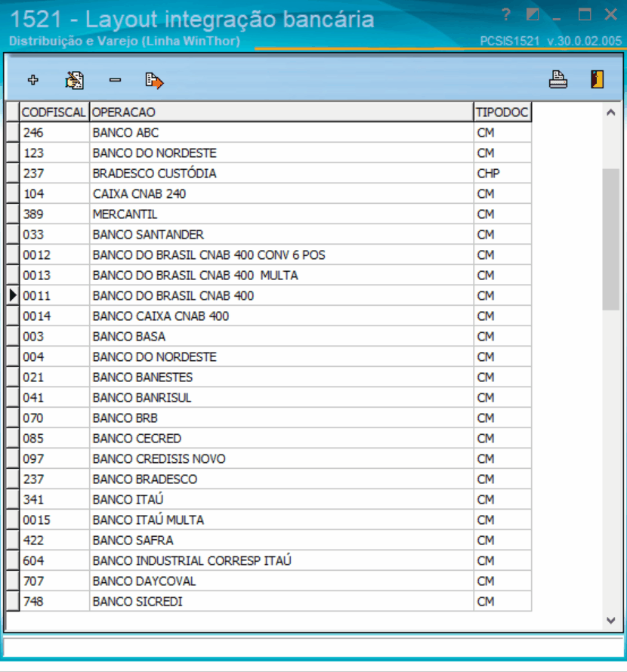Click the BANCO ITAÚ cell with code 341
The width and height of the screenshot is (627, 672).
[281, 499]
